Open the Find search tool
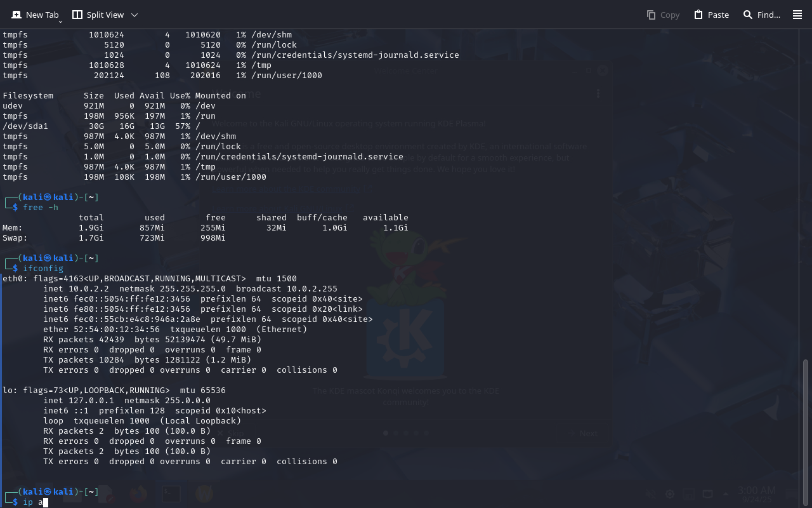The width and height of the screenshot is (812, 508). click(761, 15)
